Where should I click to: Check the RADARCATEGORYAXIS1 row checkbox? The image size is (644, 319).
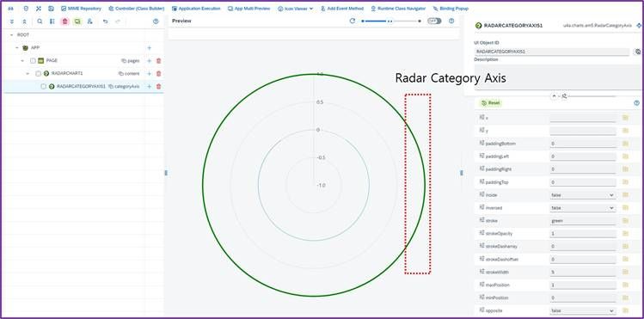44,87
